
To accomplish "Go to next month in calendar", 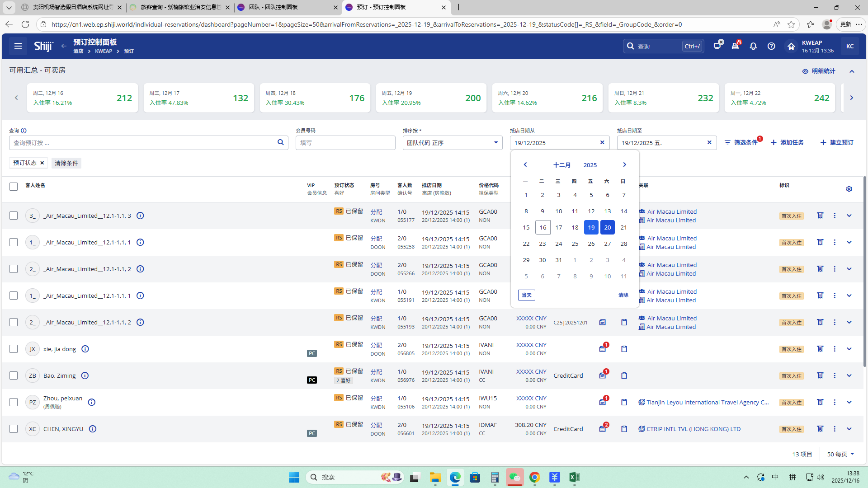I will click(x=624, y=164).
